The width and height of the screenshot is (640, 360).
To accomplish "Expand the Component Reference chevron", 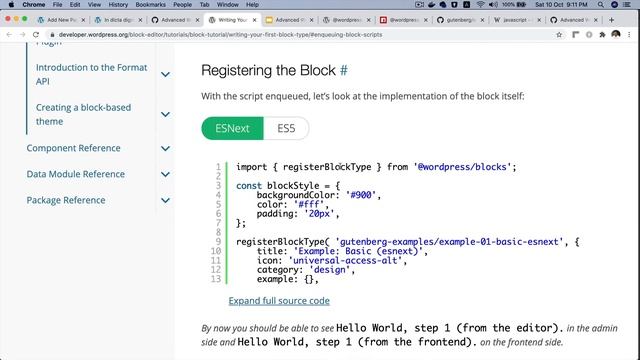I will coord(165,148).
